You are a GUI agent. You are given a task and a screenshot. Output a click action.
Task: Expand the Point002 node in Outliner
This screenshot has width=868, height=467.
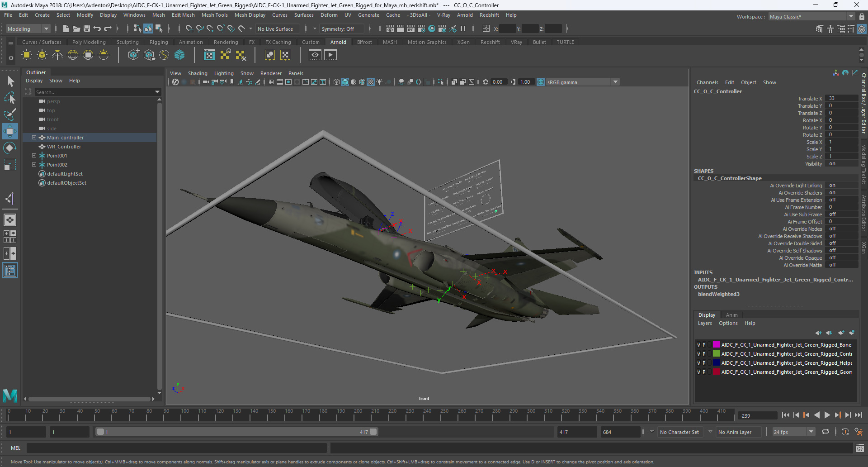(x=34, y=165)
